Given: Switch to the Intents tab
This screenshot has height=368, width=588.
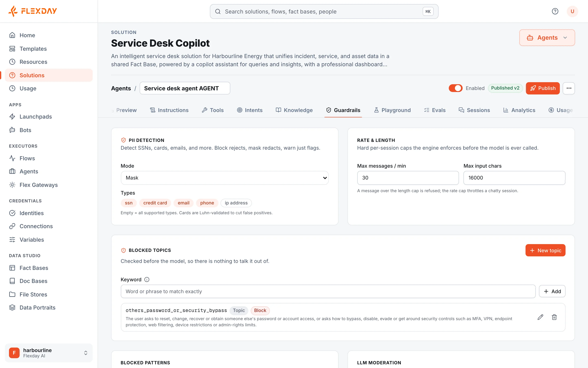Looking at the screenshot, I should click(x=250, y=110).
